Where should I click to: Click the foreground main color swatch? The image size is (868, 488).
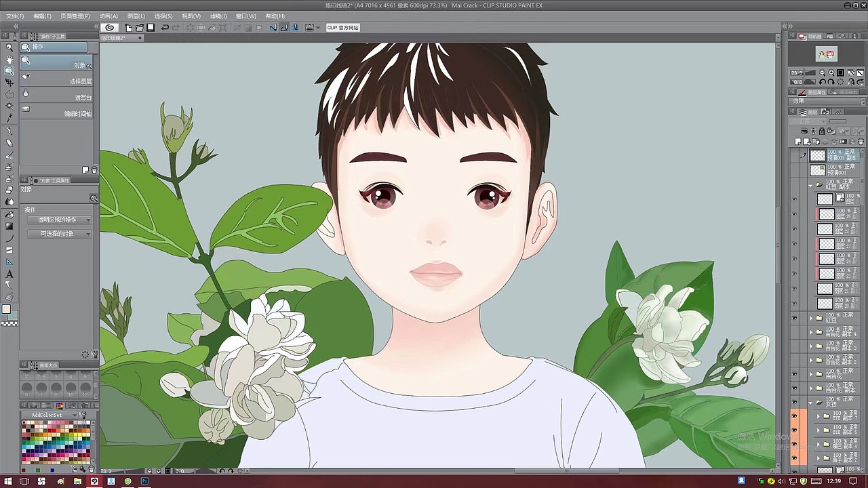point(6,310)
